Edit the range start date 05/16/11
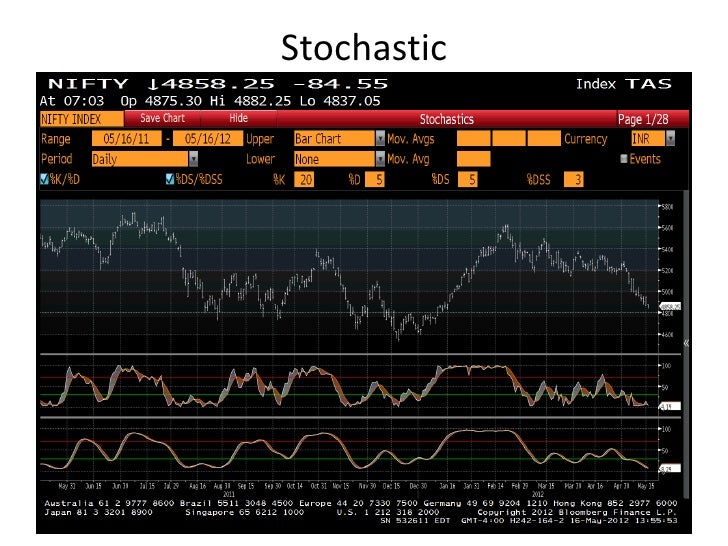 tap(126, 139)
